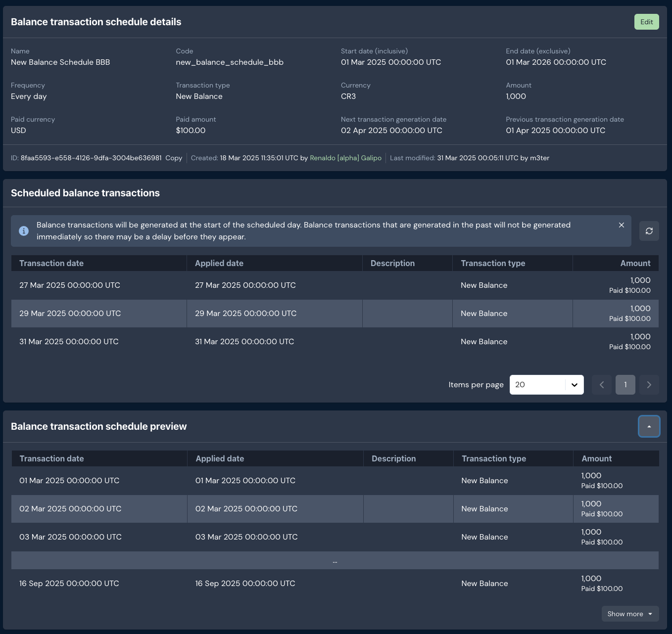672x634 pixels.
Task: Copy the schedule ID
Action: coord(174,158)
